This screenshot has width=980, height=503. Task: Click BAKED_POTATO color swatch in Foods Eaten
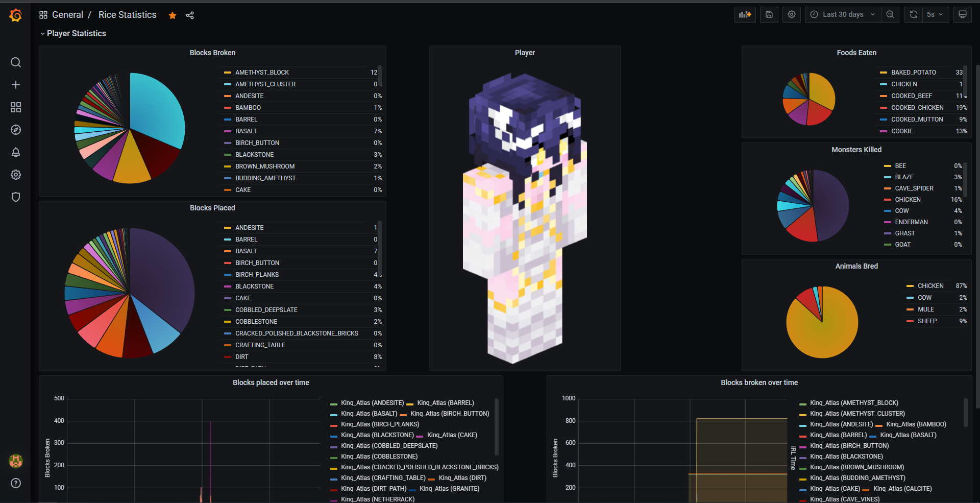[x=884, y=73]
